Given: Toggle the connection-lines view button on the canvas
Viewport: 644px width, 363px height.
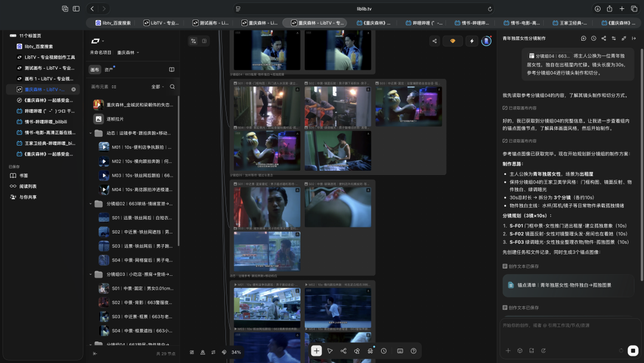Looking at the screenshot, I should tap(193, 41).
